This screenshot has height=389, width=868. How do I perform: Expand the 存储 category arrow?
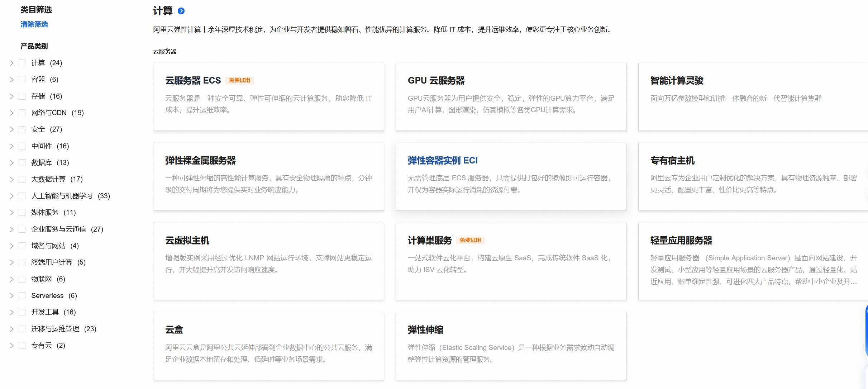pyautogui.click(x=11, y=96)
